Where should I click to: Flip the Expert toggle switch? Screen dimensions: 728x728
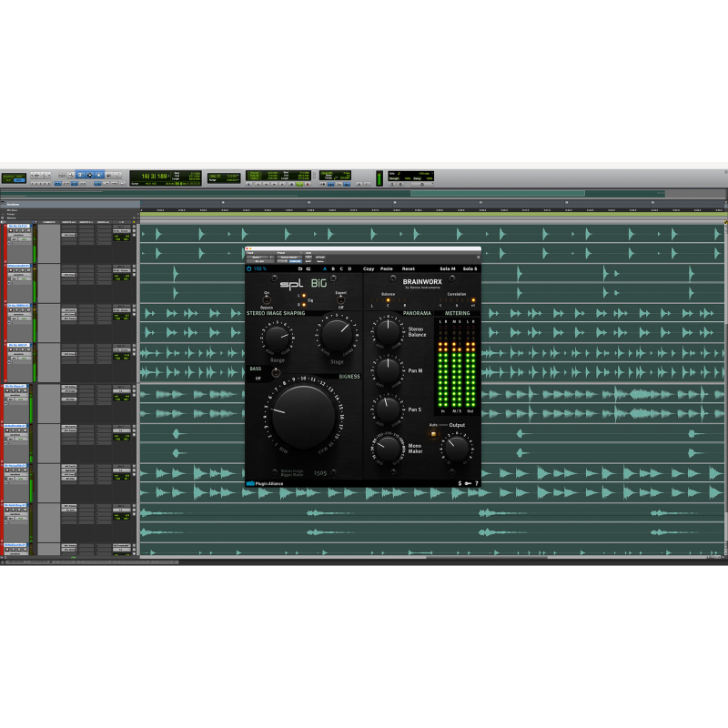340,300
